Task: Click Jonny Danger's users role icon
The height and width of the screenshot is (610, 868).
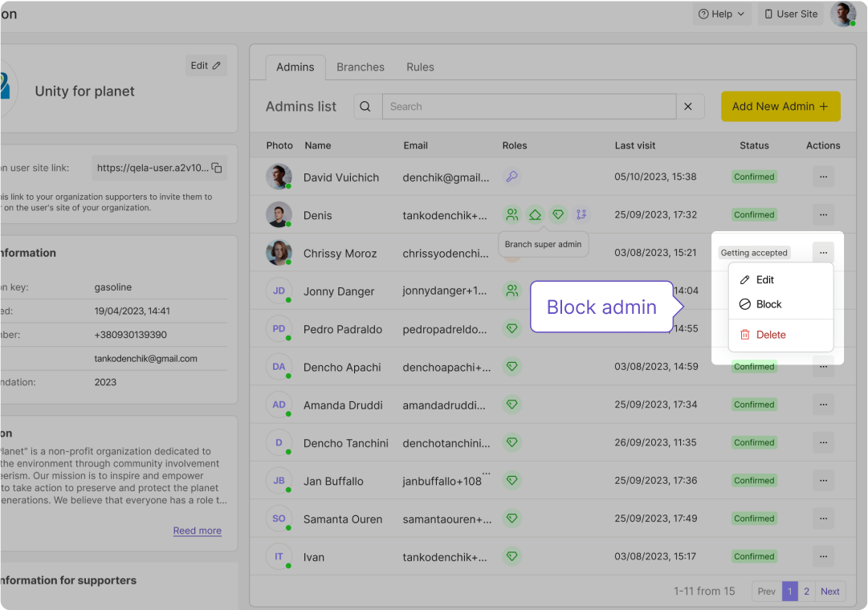Action: coord(511,291)
